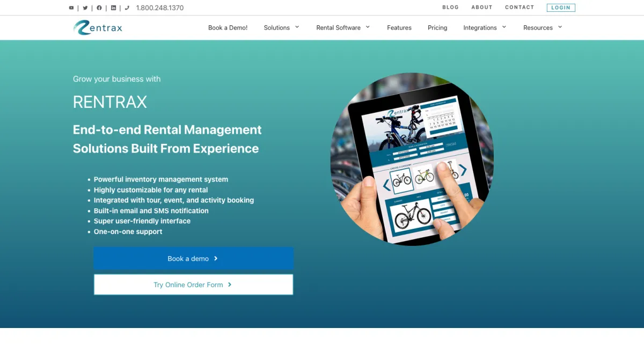The image size is (644, 357).
Task: Go to the Pricing page
Action: click(x=437, y=28)
